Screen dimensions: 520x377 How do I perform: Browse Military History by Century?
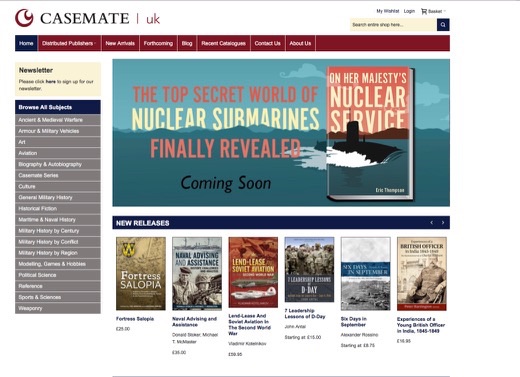click(58, 231)
